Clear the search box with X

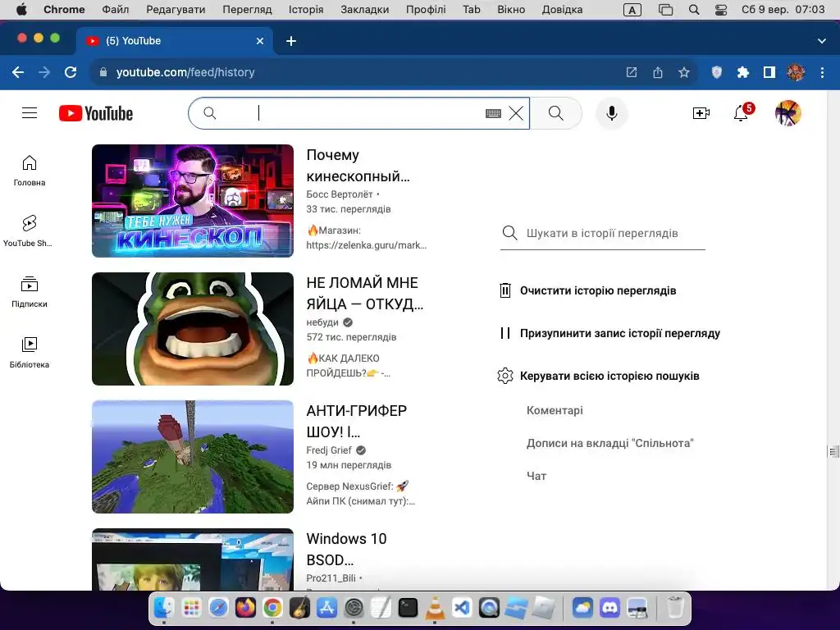pos(516,113)
